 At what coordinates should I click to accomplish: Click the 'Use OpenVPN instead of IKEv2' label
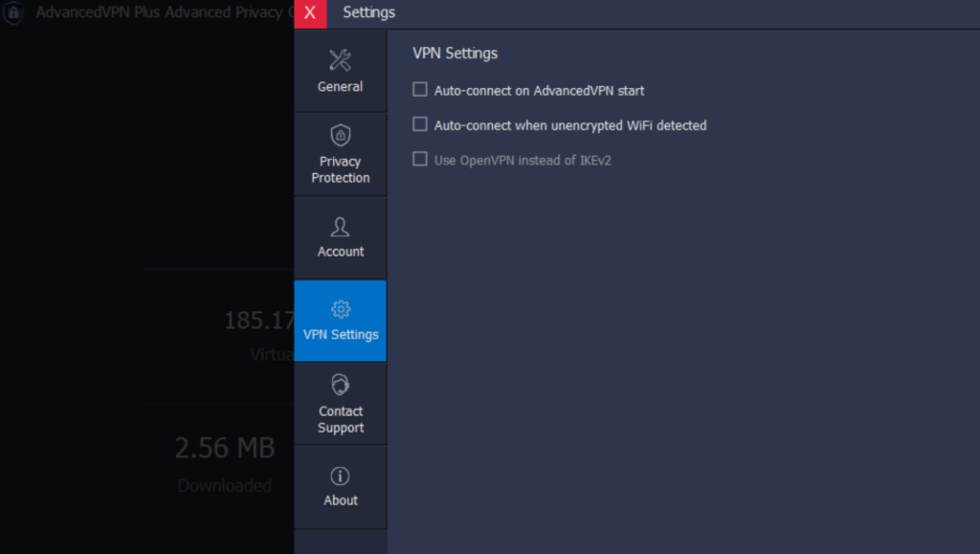[523, 161]
